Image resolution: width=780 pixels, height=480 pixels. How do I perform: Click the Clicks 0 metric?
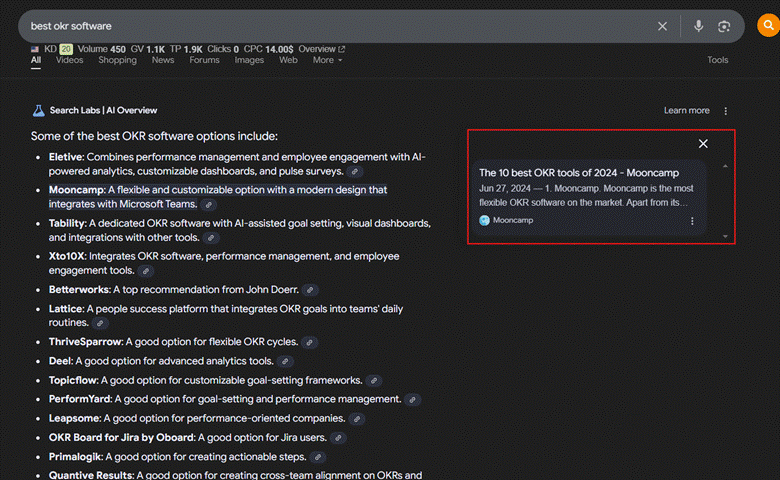223,49
